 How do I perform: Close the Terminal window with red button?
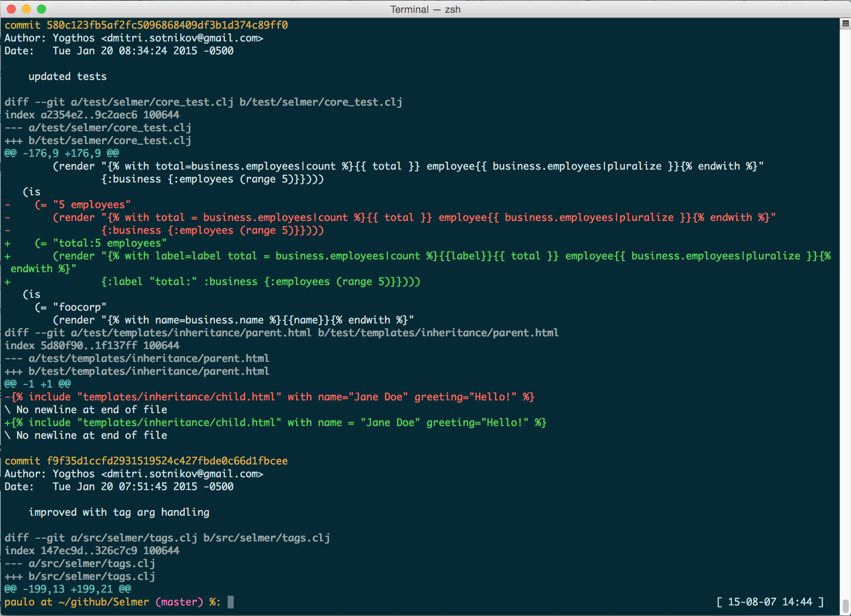(x=11, y=9)
